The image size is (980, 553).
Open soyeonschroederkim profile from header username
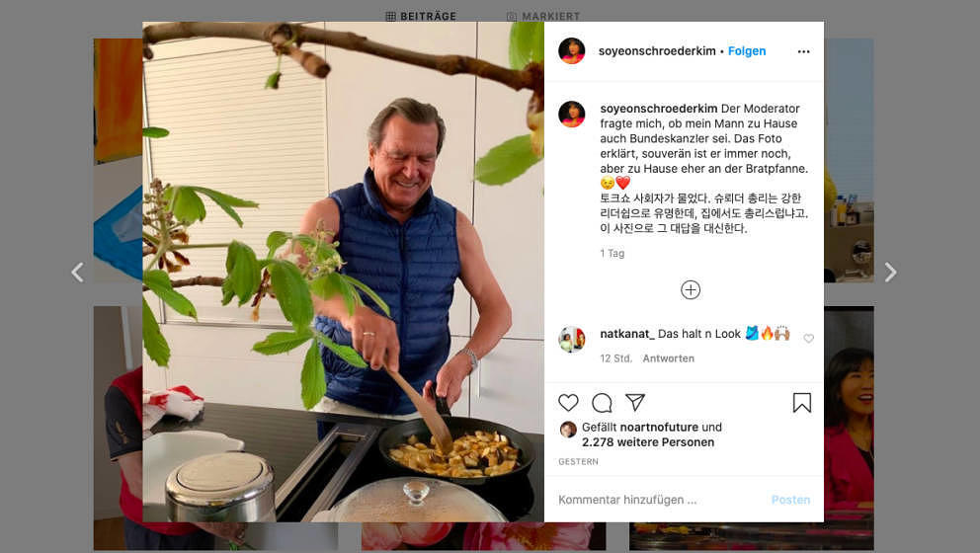click(657, 51)
